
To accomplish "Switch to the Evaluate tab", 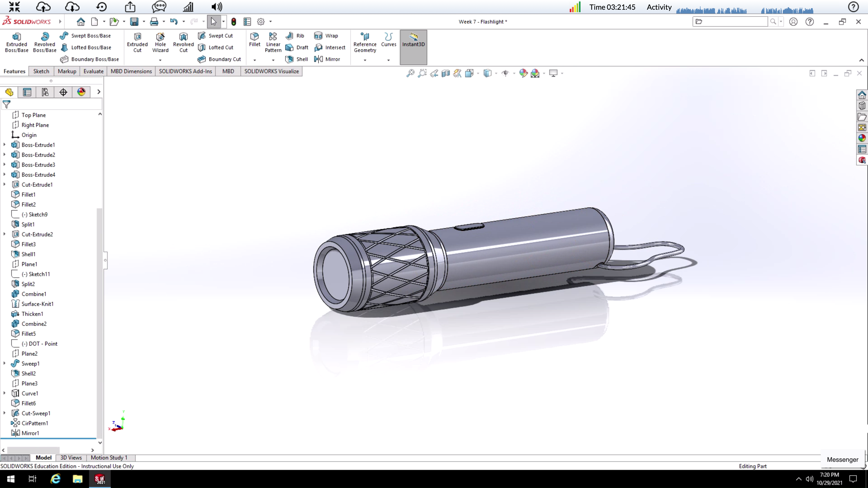I will (93, 71).
